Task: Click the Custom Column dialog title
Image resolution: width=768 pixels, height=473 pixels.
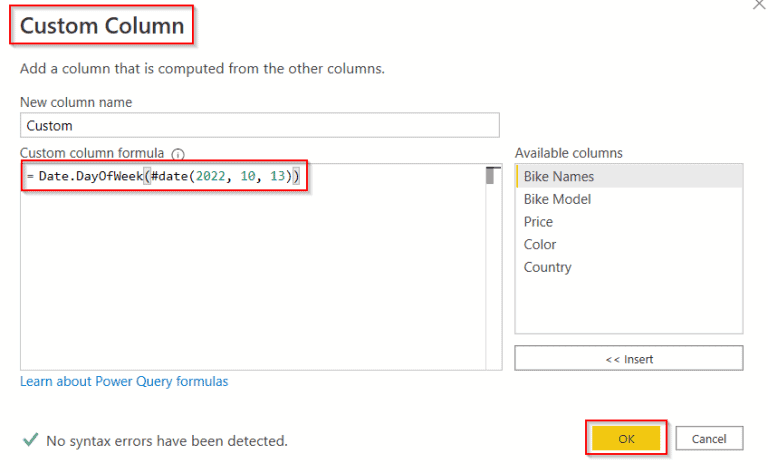Action: click(x=102, y=25)
